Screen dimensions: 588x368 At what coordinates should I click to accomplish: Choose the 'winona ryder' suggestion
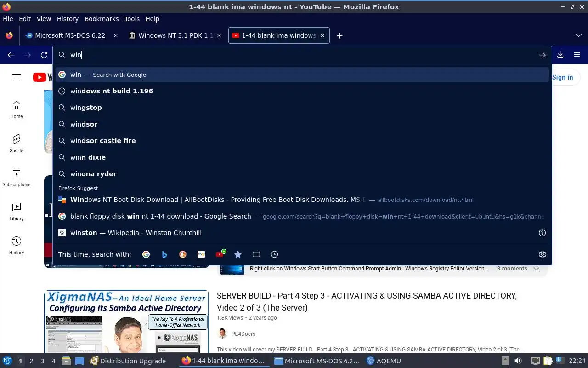click(302, 174)
